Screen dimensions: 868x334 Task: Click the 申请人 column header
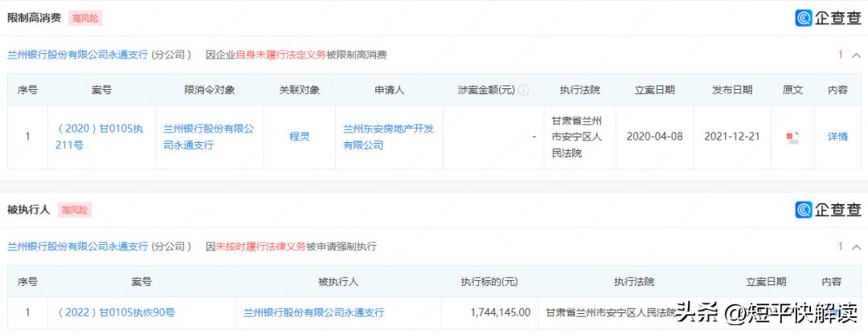click(x=389, y=90)
